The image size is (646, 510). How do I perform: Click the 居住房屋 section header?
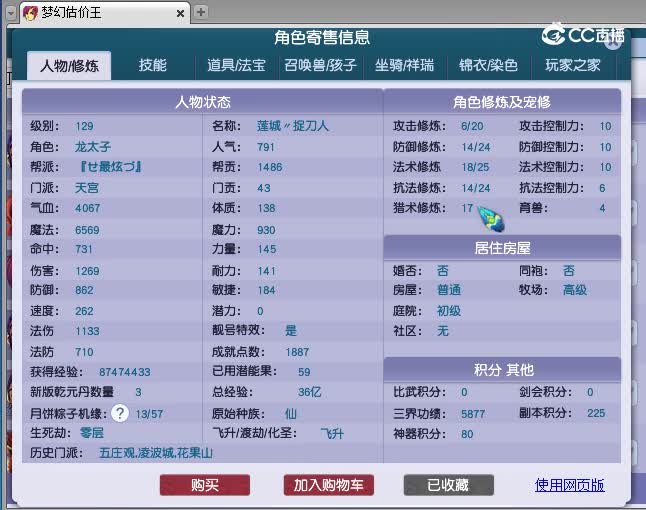click(502, 248)
